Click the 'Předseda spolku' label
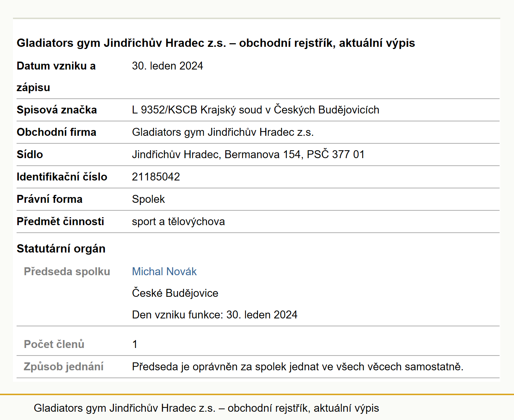 tap(67, 272)
